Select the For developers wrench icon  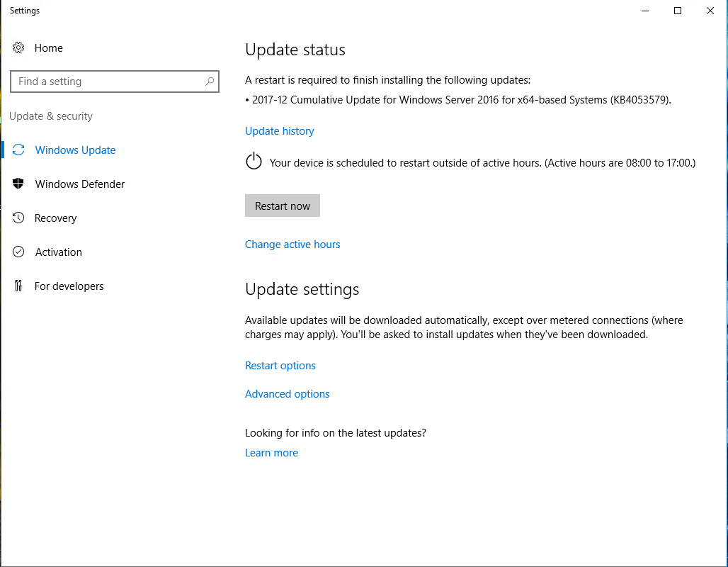point(19,286)
